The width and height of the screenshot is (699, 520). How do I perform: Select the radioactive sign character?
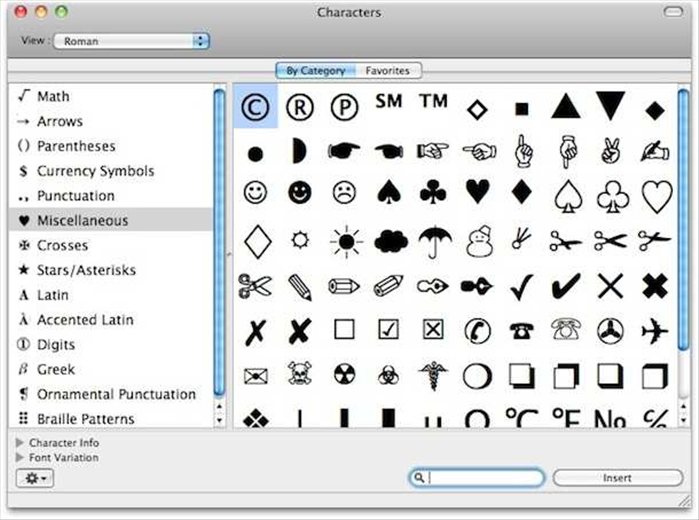click(344, 374)
